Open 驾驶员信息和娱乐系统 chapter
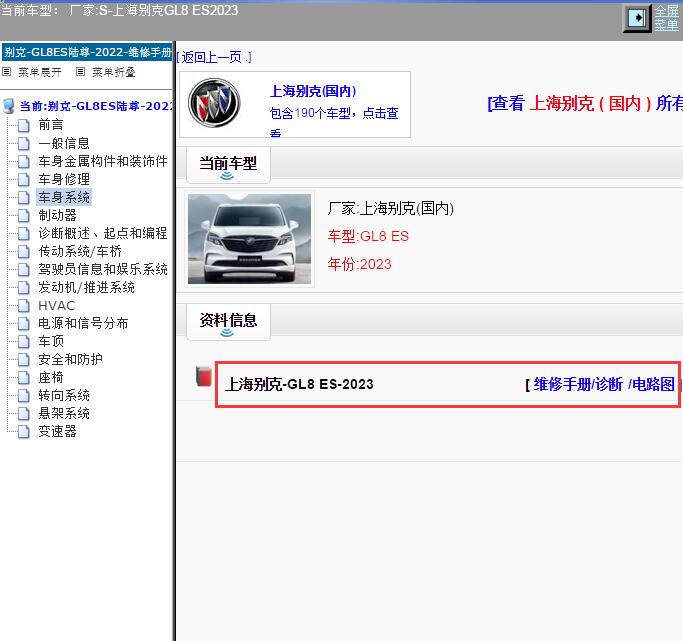The height and width of the screenshot is (641, 683). [x=103, y=270]
